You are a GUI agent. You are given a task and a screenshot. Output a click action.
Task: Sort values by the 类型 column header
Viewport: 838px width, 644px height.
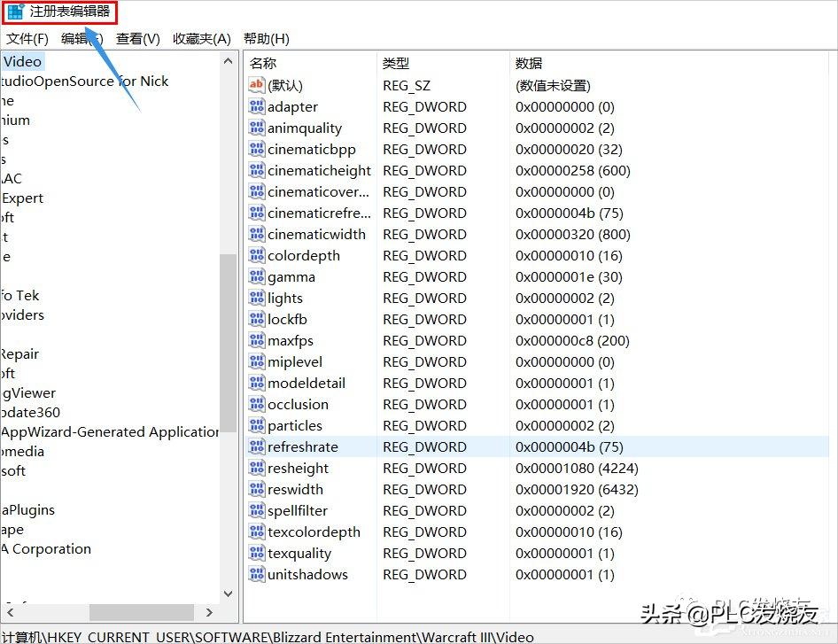click(x=396, y=63)
